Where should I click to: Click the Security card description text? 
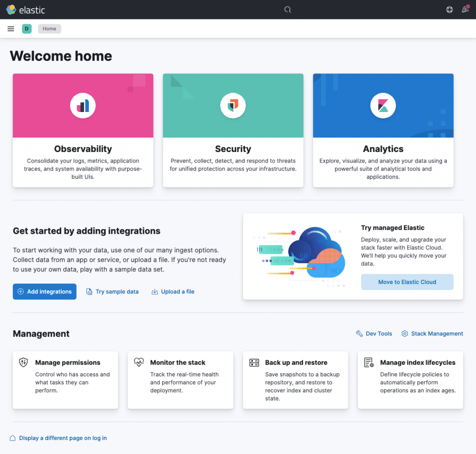233,165
